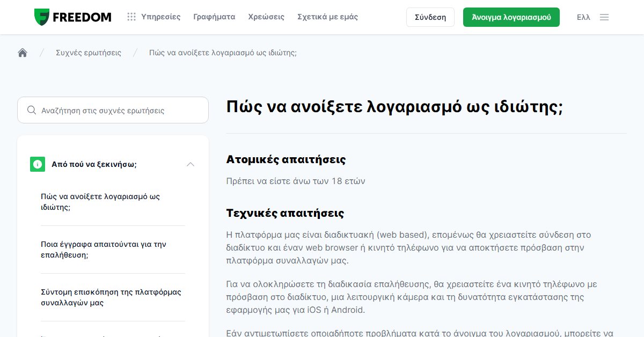The width and height of the screenshot is (644, 337).
Task: Click the Σύνδεση login button
Action: tap(430, 17)
